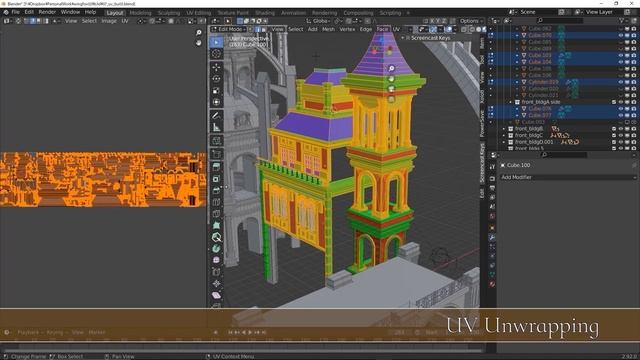Toggle camera view gizmo in 3D viewport
The height and width of the screenshot is (360, 640).
391,89
